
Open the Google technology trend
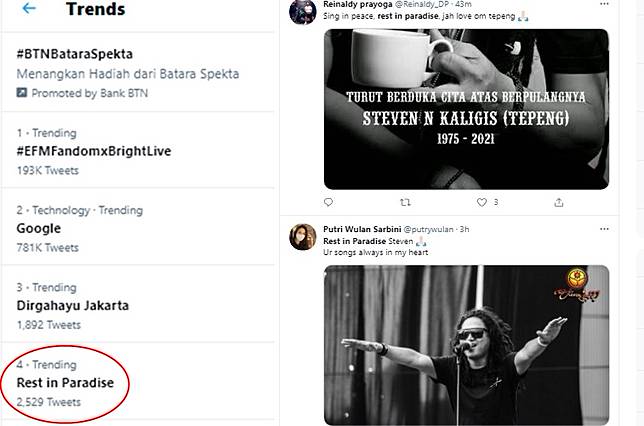(39, 228)
